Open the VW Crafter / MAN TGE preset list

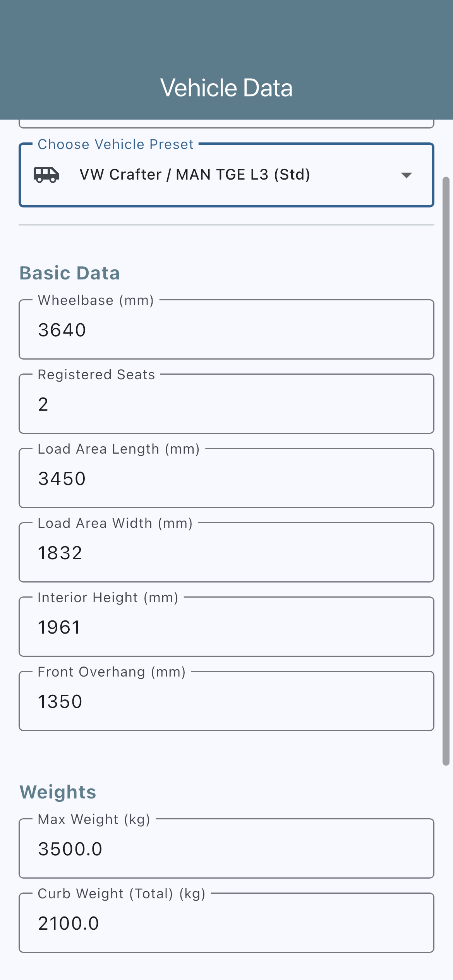(x=226, y=175)
